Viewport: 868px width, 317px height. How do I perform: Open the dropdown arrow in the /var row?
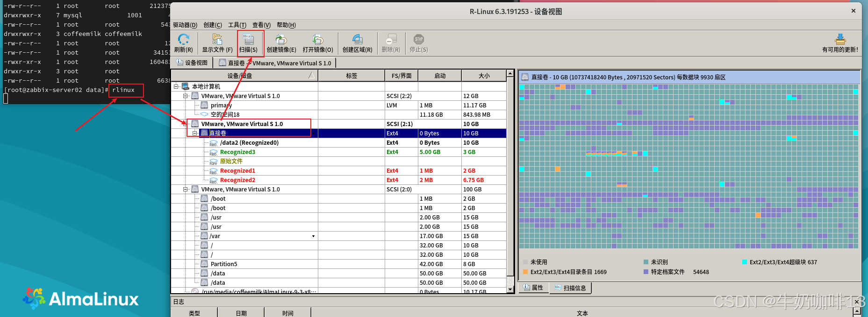[x=313, y=236]
